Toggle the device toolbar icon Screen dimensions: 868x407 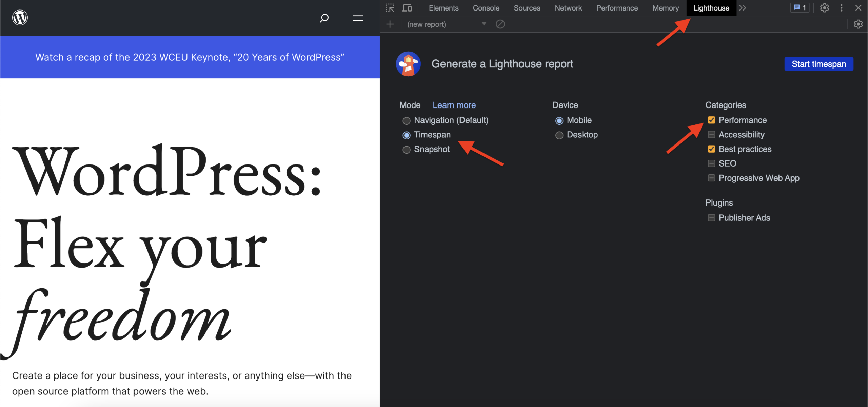click(407, 8)
